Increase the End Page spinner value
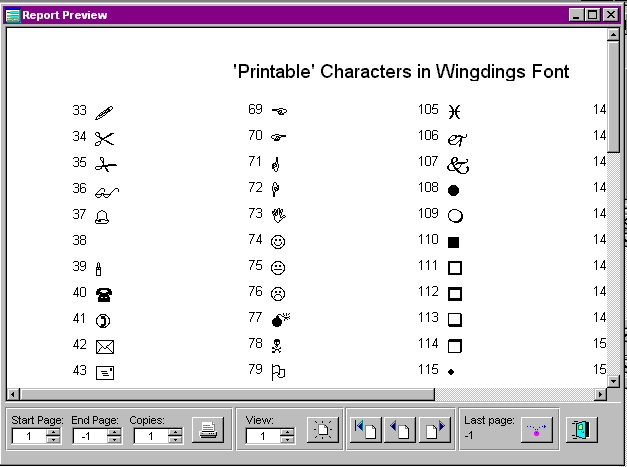627x467 pixels. click(x=114, y=432)
